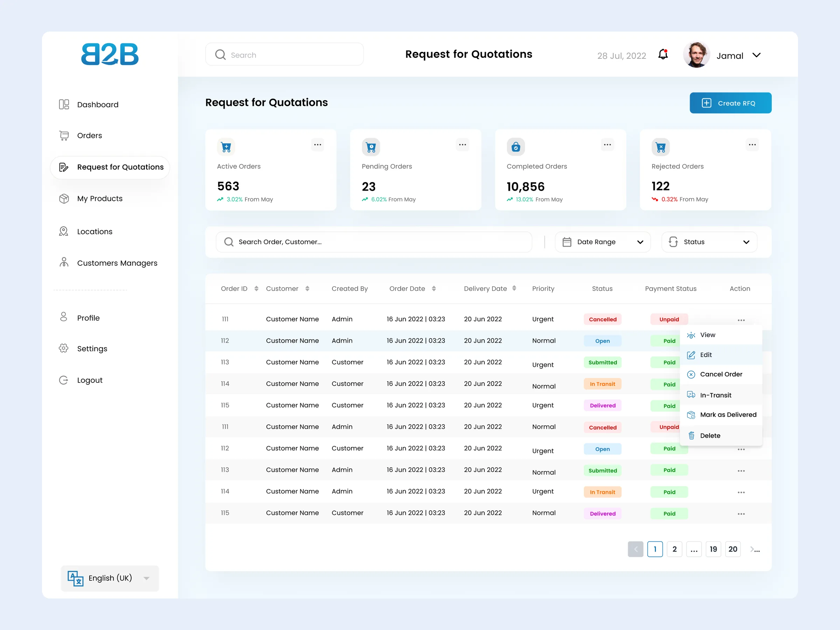Open Customers Managers section
840x630 pixels.
coord(108,263)
